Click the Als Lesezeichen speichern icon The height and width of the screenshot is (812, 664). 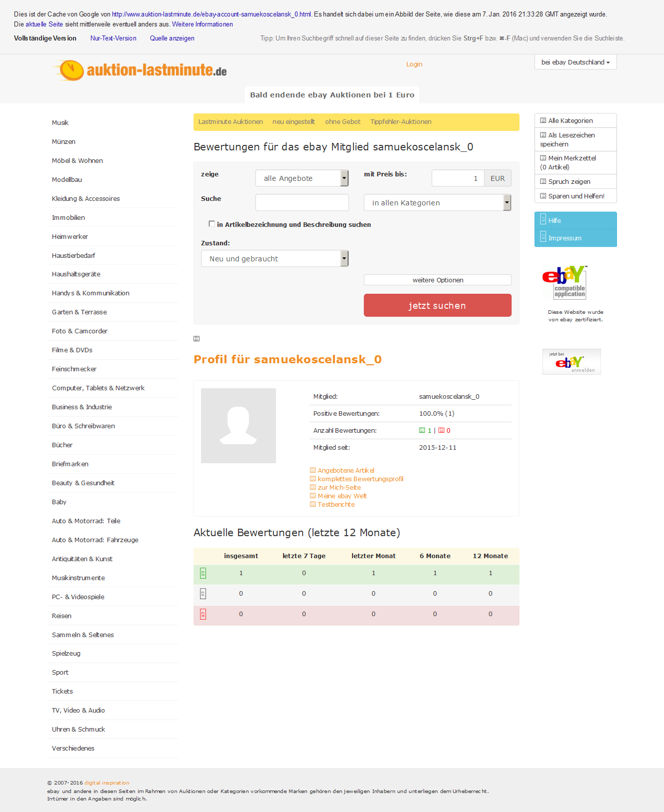coord(543,135)
